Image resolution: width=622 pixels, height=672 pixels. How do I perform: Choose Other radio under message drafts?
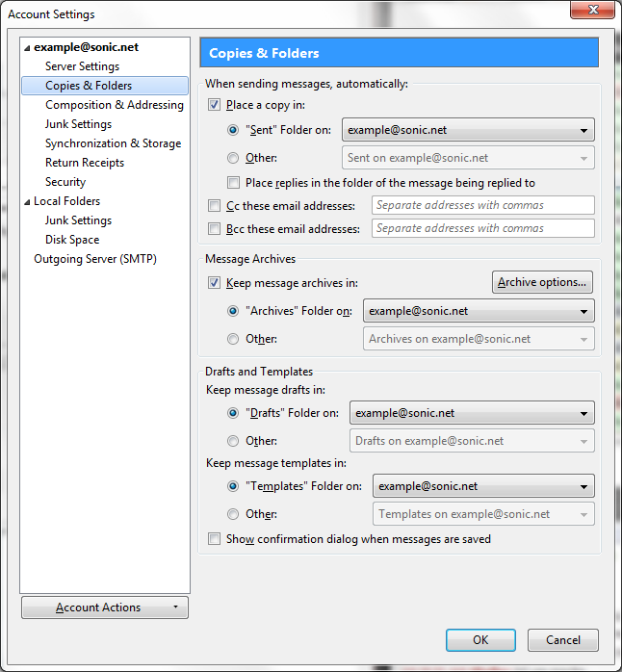233,441
